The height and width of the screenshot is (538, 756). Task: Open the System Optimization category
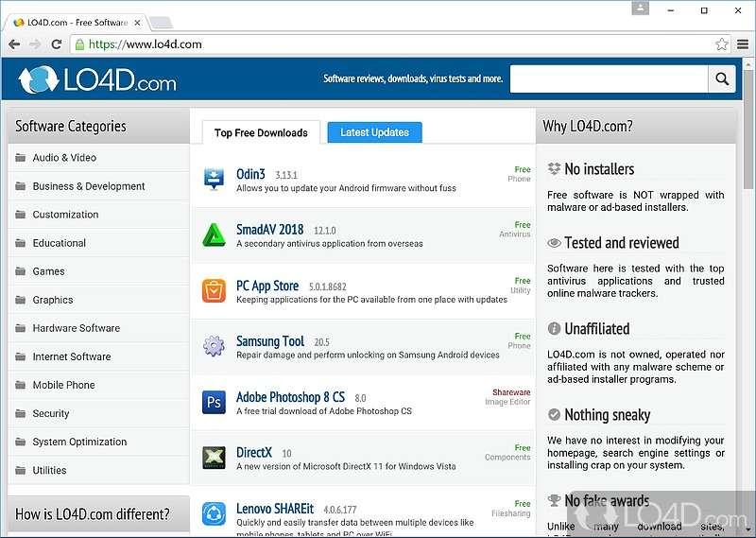click(x=79, y=442)
